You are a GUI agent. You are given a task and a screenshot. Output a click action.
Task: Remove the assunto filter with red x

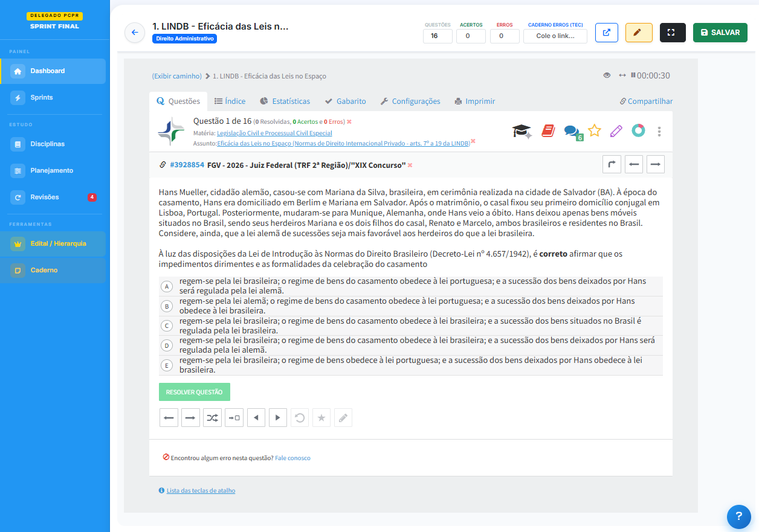473,141
